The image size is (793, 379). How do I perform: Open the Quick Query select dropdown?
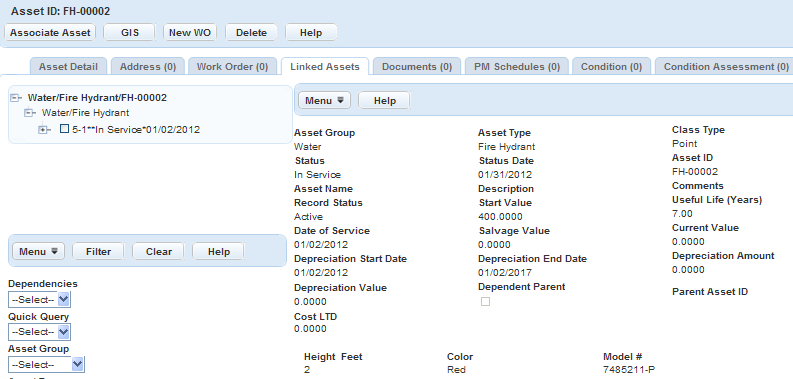tap(39, 332)
